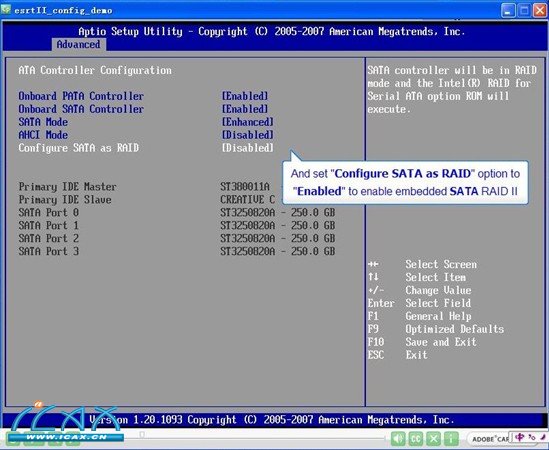Click the SATA Port 3 row
Image resolution: width=549 pixels, height=450 pixels.
[177, 251]
